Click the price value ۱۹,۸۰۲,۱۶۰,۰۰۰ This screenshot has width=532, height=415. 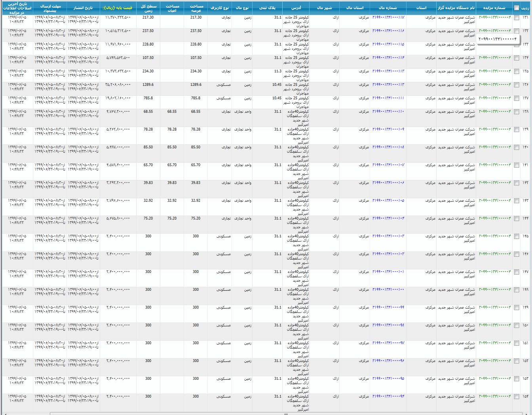118,98
